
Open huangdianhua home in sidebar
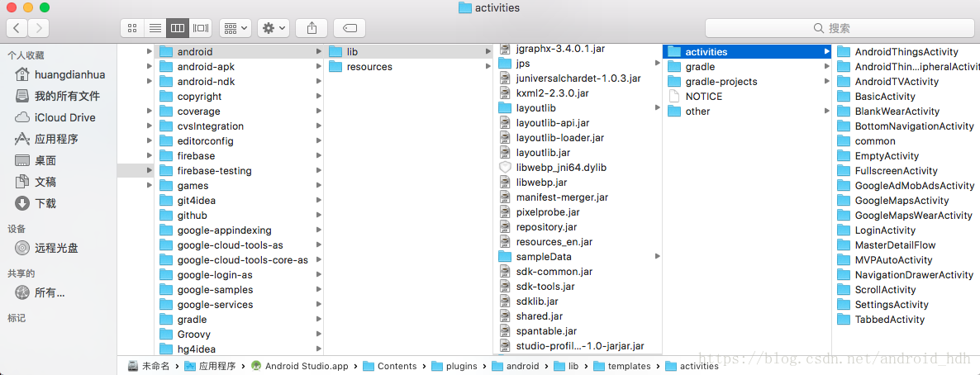click(x=60, y=74)
